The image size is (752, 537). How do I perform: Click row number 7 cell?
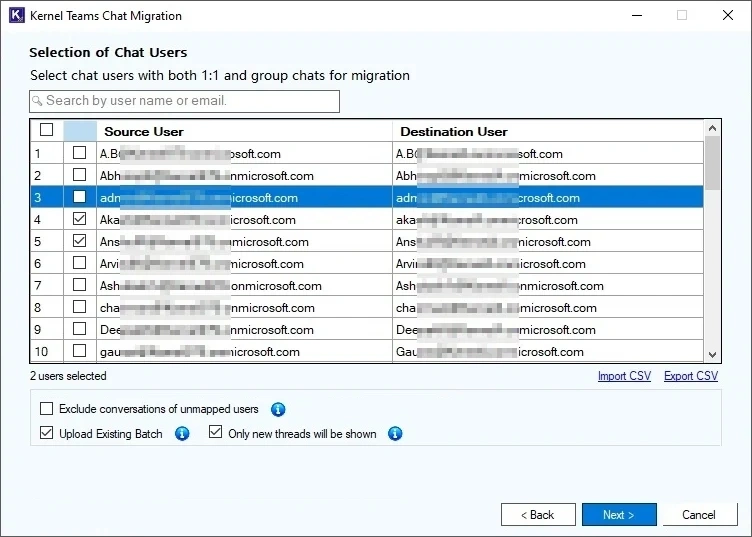47,286
